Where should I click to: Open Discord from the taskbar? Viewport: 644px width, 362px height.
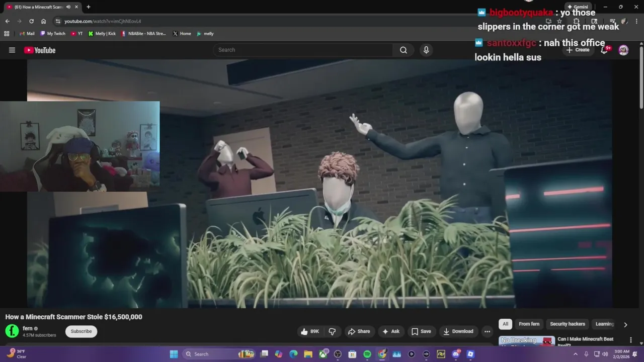pos(456,354)
